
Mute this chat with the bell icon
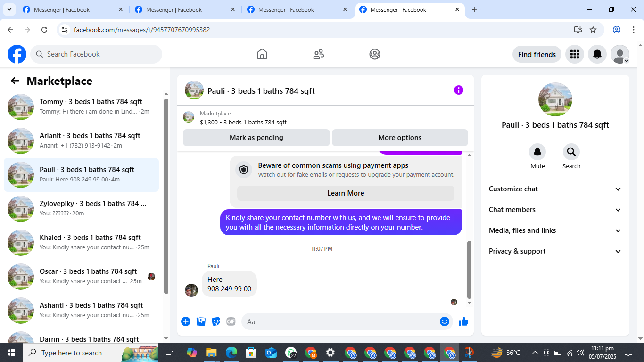(537, 152)
